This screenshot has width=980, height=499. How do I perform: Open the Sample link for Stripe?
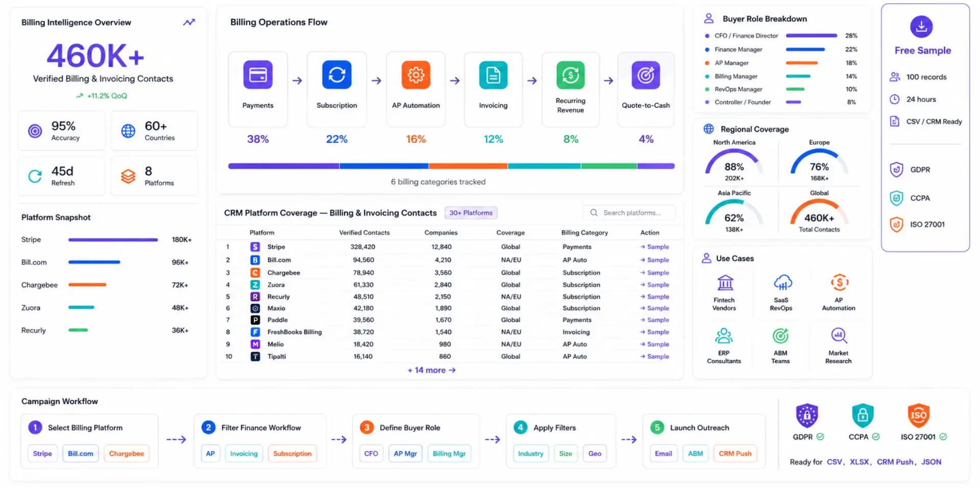tap(655, 247)
